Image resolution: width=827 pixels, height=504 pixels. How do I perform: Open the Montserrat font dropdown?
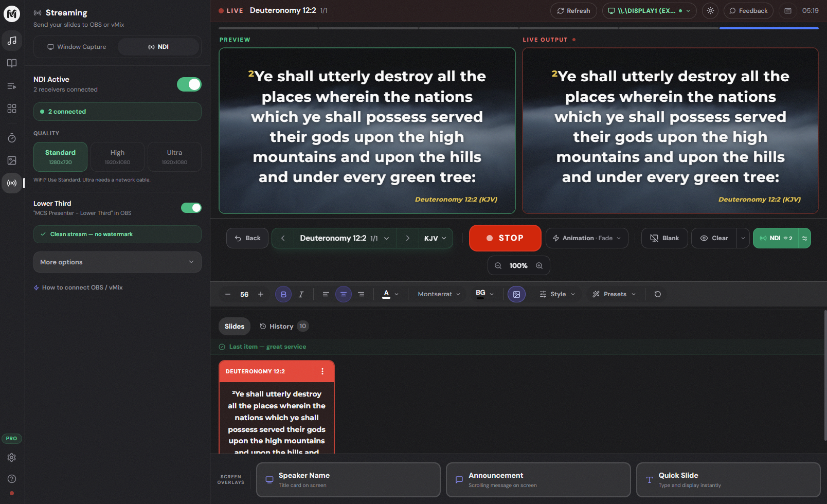pyautogui.click(x=438, y=294)
